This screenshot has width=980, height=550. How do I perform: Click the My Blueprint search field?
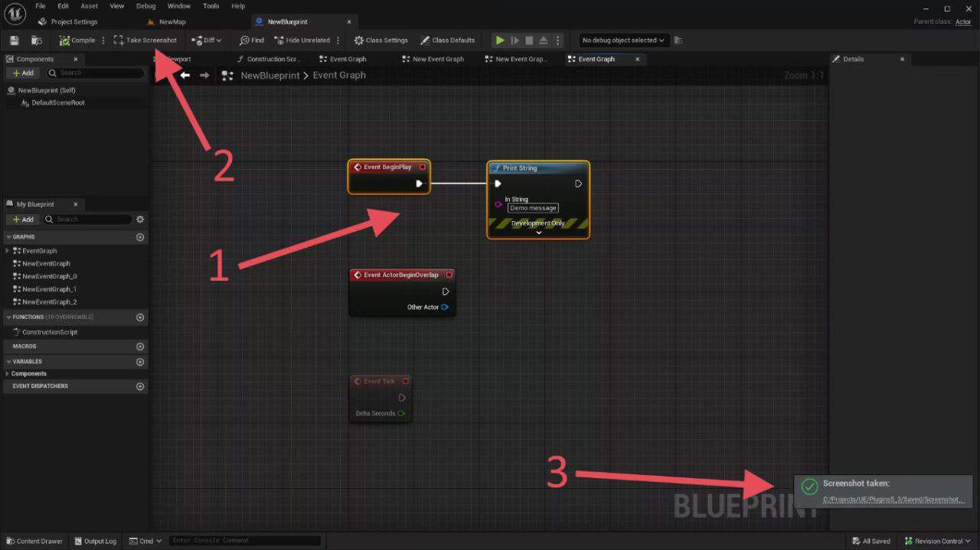click(88, 220)
